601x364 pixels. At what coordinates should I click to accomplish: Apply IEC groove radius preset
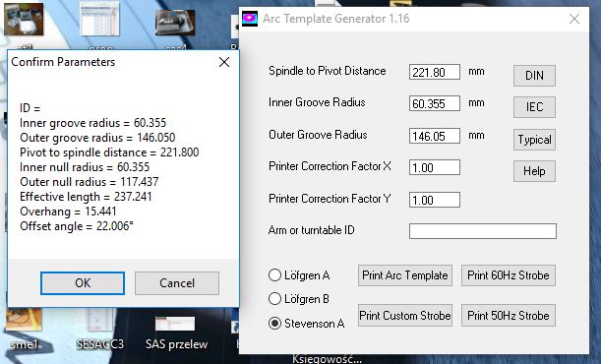[534, 107]
